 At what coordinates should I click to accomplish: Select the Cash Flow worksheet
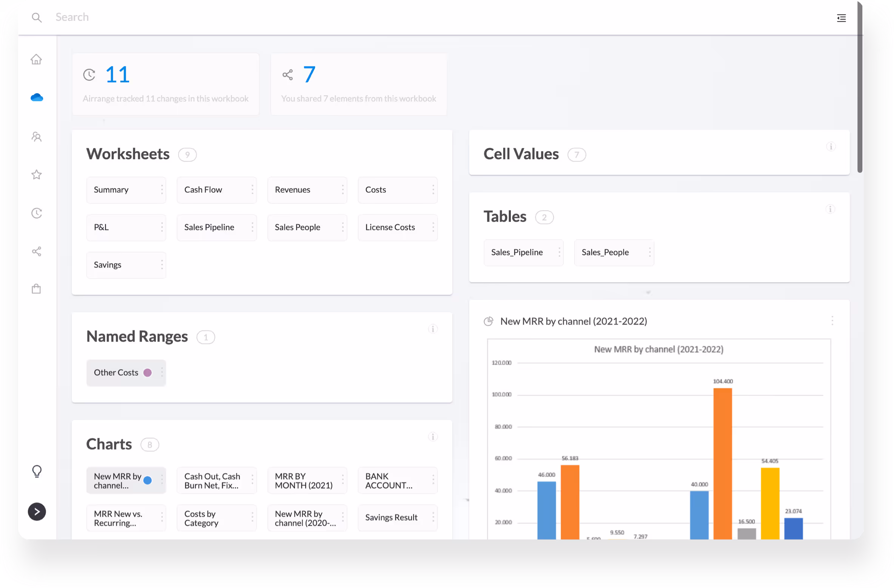[x=203, y=189]
